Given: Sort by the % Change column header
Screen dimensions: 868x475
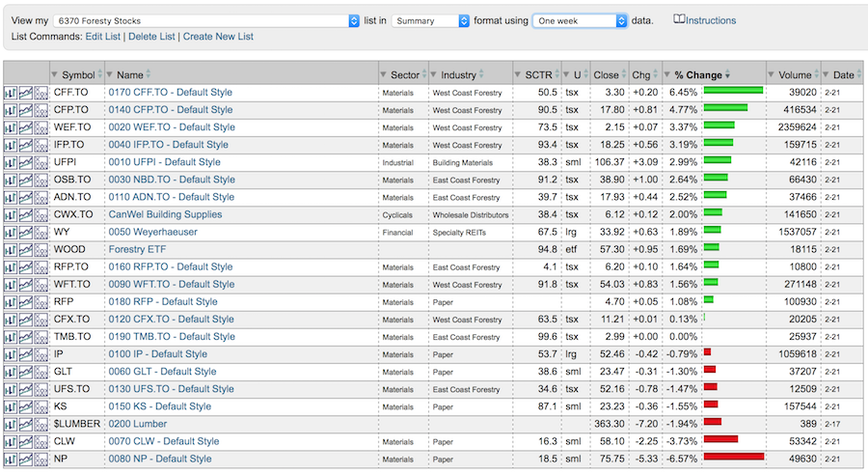Looking at the screenshot, I should click(699, 74).
